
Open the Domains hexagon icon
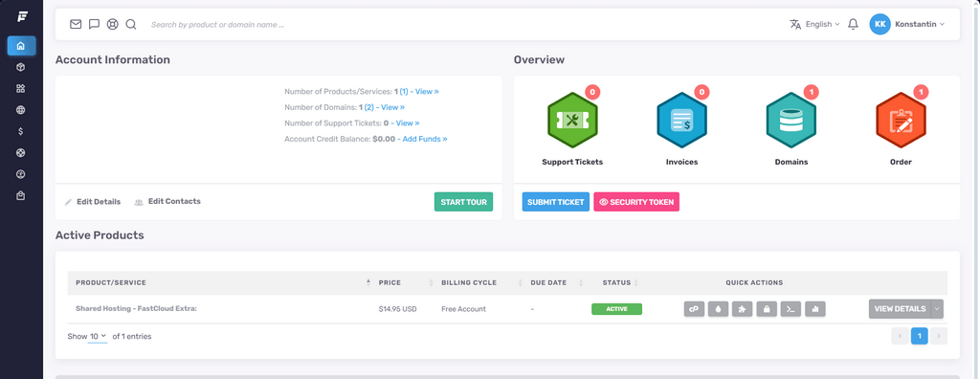(791, 121)
